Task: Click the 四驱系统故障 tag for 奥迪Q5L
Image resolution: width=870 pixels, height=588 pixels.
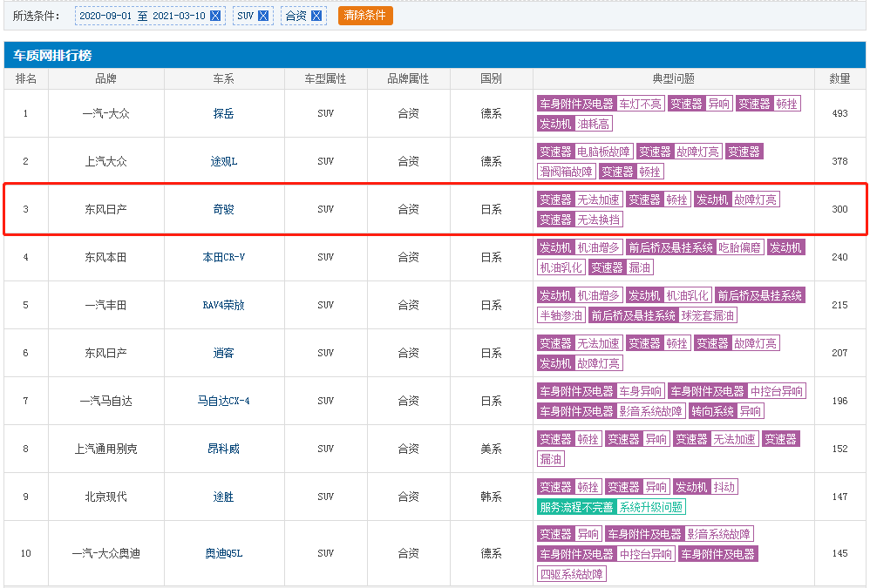Action: pyautogui.click(x=572, y=573)
